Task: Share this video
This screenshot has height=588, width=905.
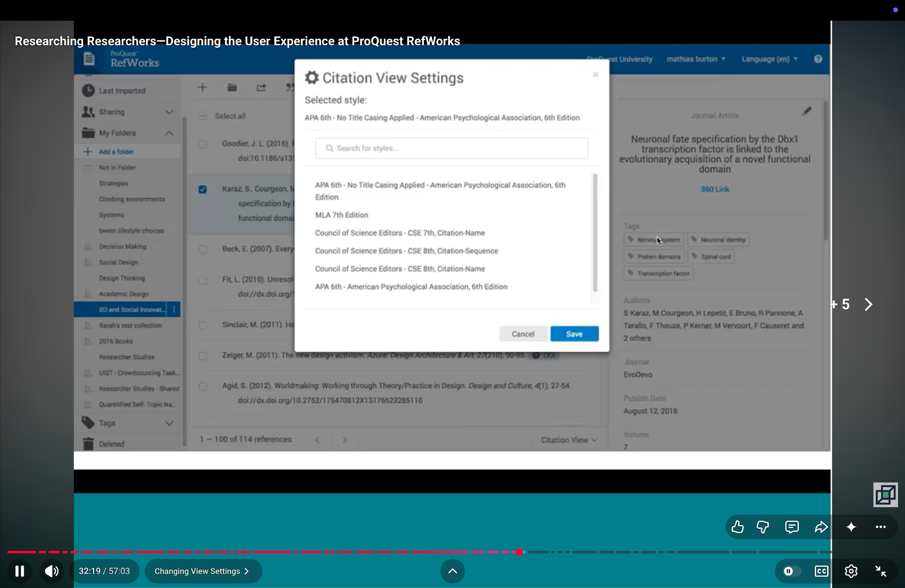Action: coord(821,527)
